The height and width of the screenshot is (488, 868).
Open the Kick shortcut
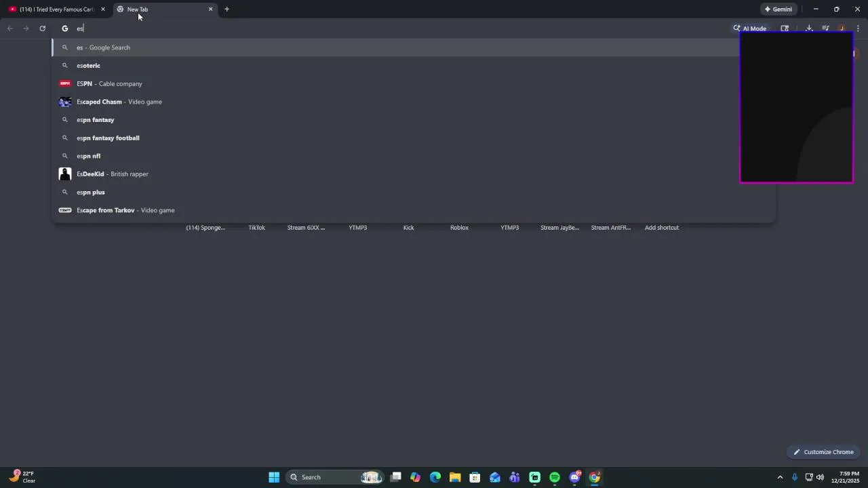tap(408, 228)
